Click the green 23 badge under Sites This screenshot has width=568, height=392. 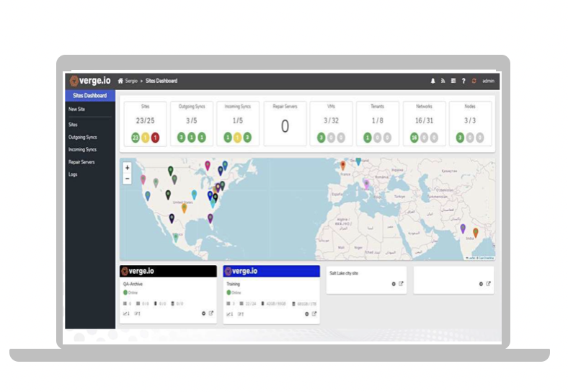(x=136, y=138)
